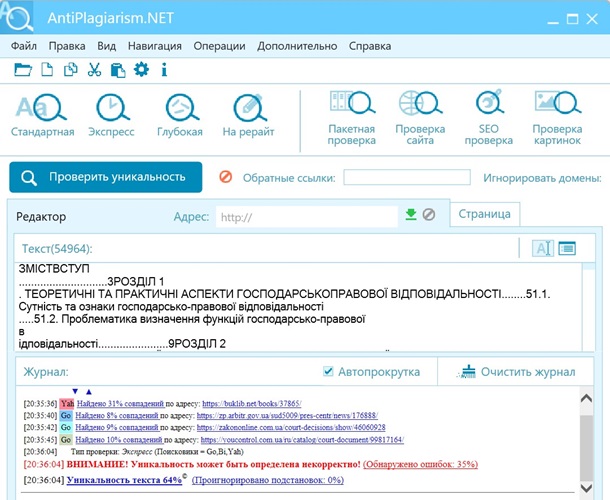Click the ВНИМАНИЕ! warning message text
This screenshot has width=610, height=500.
point(214,464)
